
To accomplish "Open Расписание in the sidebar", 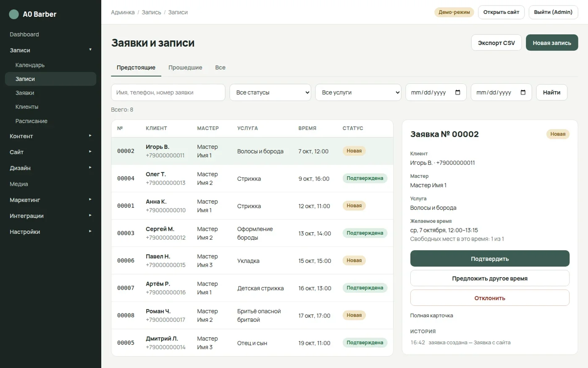I will click(50, 121).
